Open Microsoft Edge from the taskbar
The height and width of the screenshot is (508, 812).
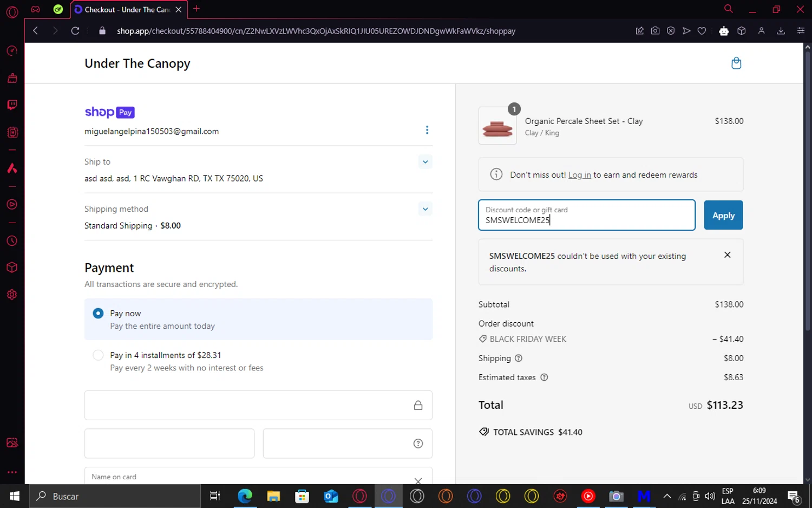[x=245, y=496]
